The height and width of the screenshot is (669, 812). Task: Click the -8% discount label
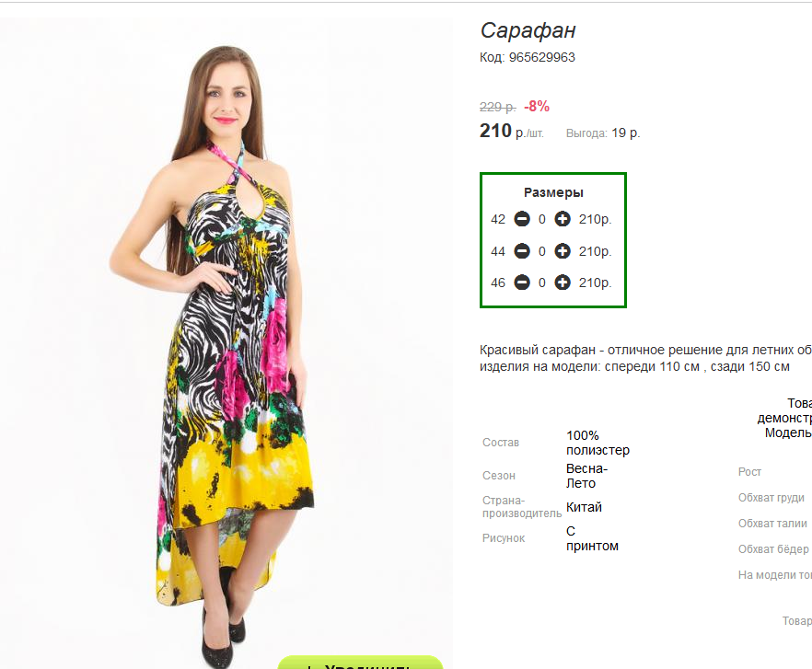[x=537, y=106]
